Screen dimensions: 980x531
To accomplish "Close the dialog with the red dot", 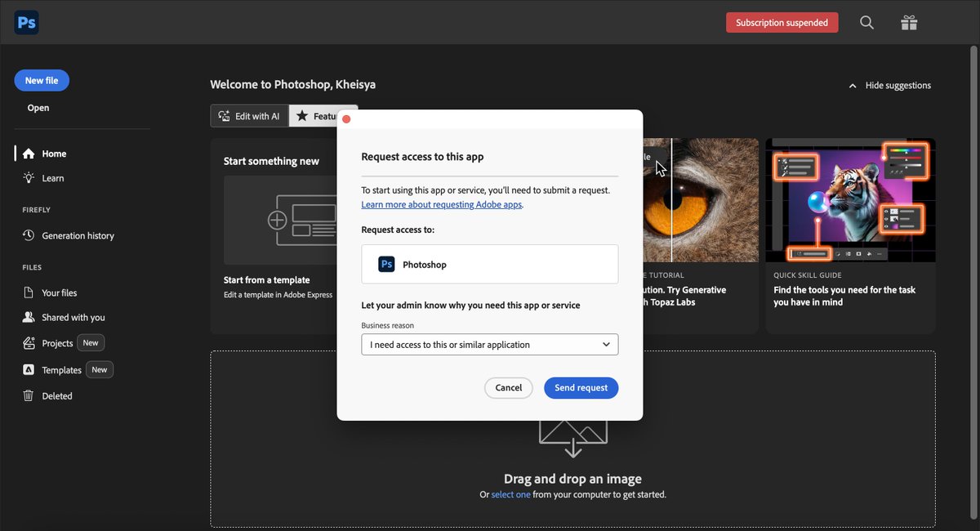I will (x=346, y=119).
